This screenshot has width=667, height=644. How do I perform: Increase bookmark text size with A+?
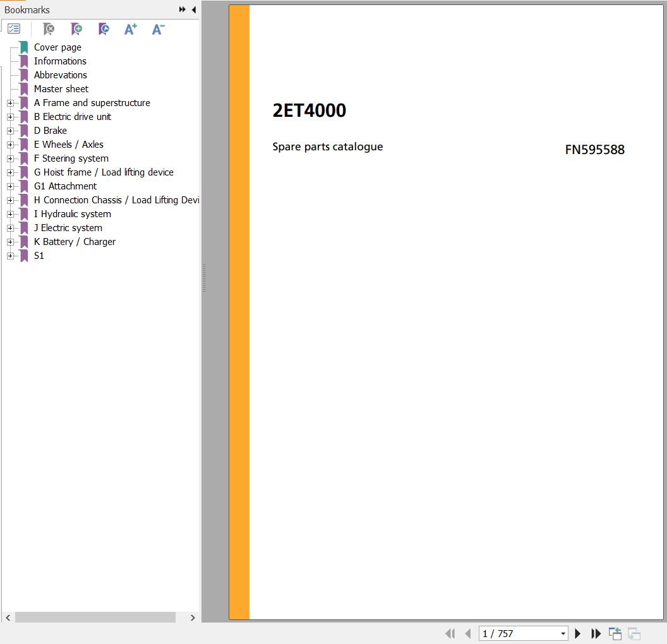point(131,29)
